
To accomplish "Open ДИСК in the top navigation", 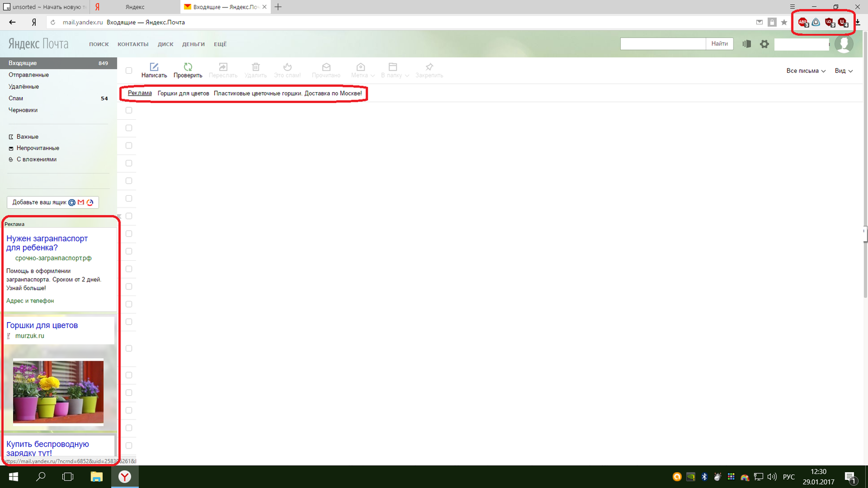I will click(165, 44).
